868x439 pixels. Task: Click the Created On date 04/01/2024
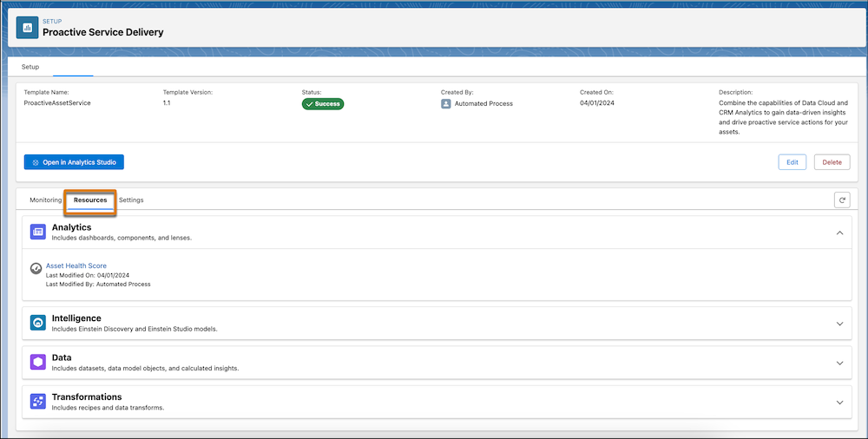pos(597,103)
